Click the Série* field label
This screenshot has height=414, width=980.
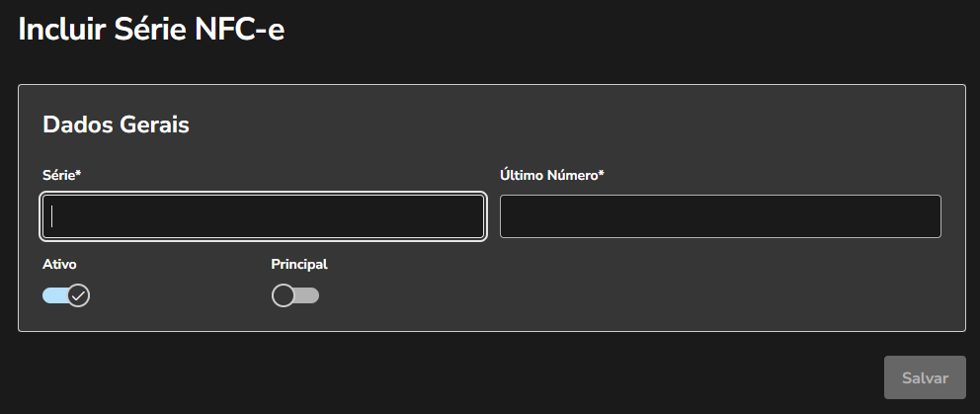point(59,175)
